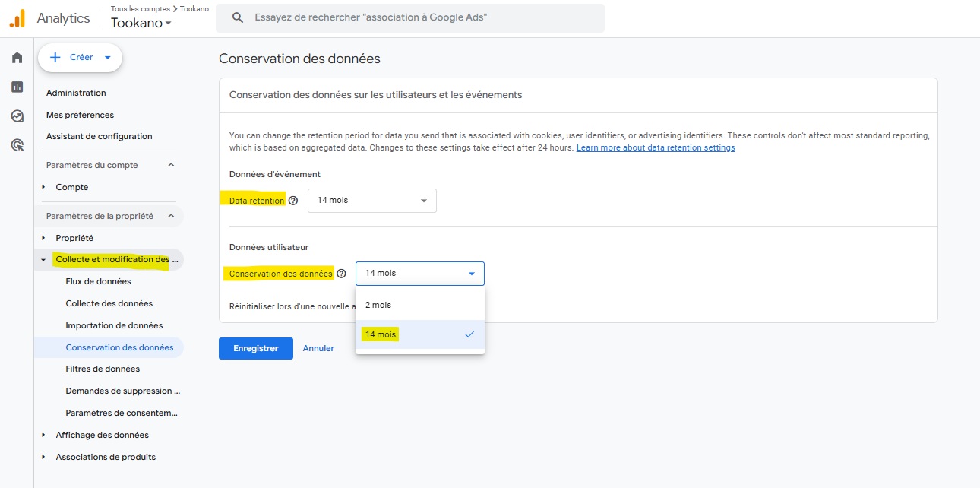Click the Analytics logo icon
Image resolution: width=980 pixels, height=488 pixels.
click(17, 18)
